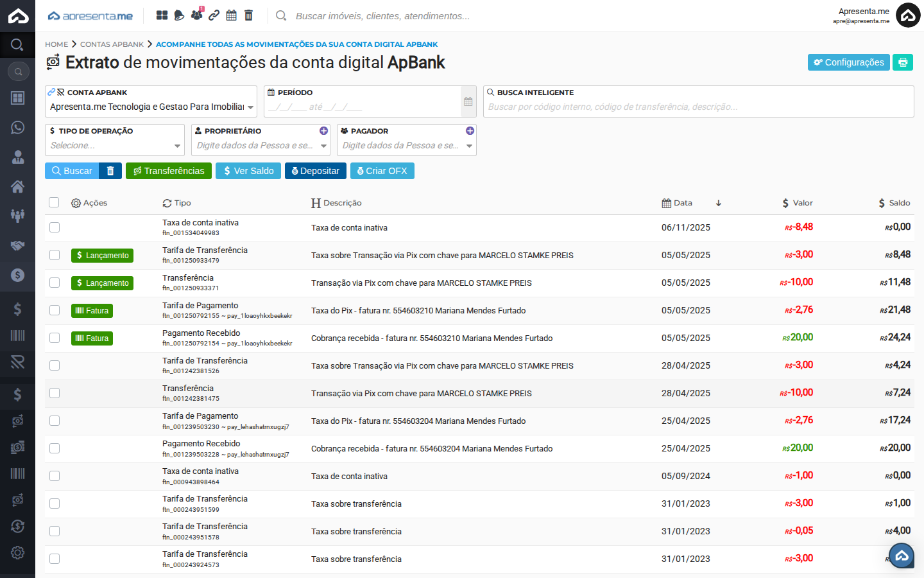
Task: Click the Ver Saldo button
Action: pos(248,171)
